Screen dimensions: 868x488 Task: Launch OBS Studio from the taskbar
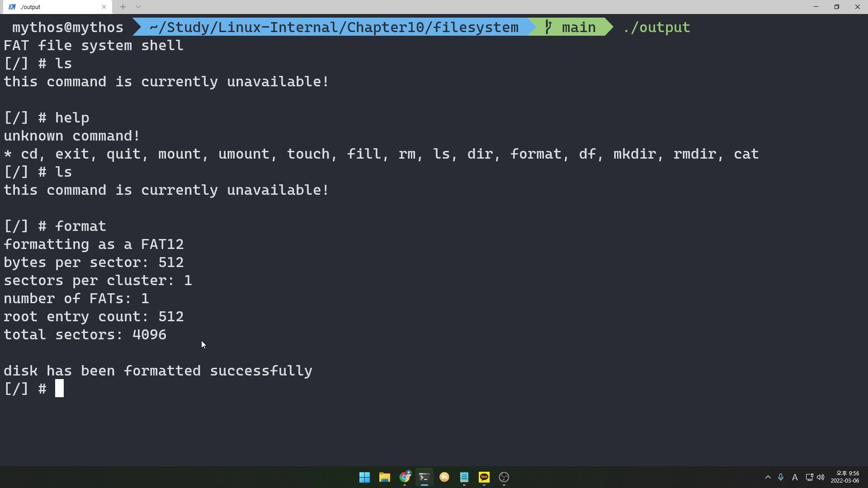(504, 477)
